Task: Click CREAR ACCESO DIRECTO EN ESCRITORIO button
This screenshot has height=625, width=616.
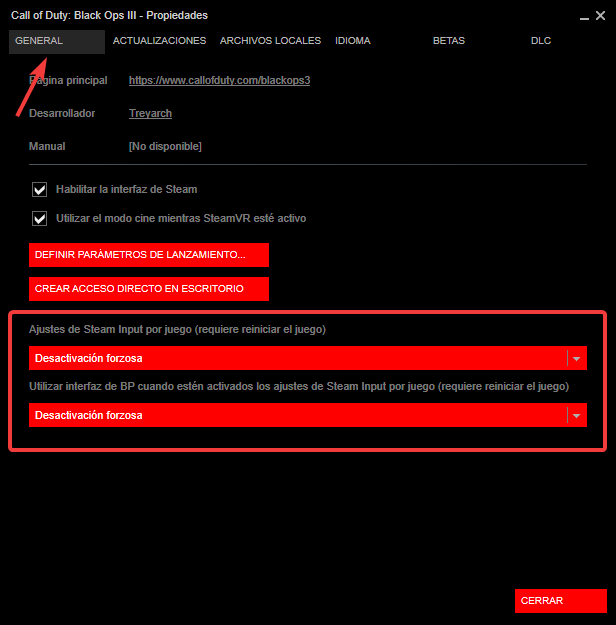Action: [149, 289]
